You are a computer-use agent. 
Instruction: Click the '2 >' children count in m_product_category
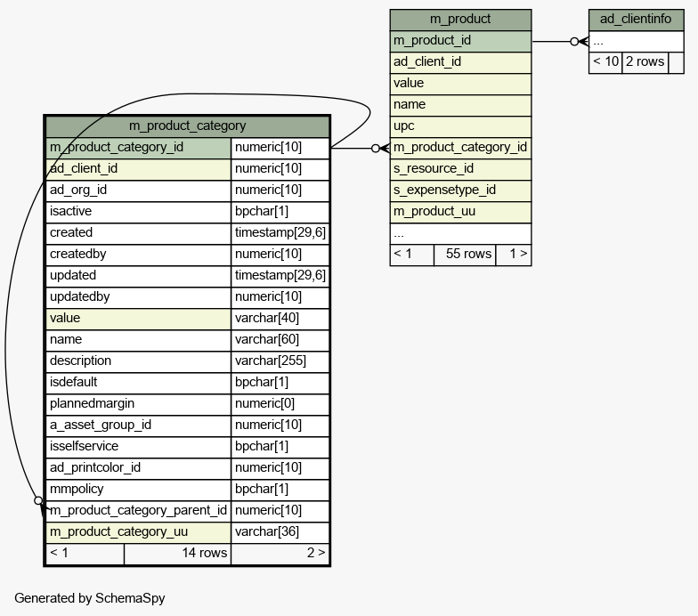click(280, 553)
